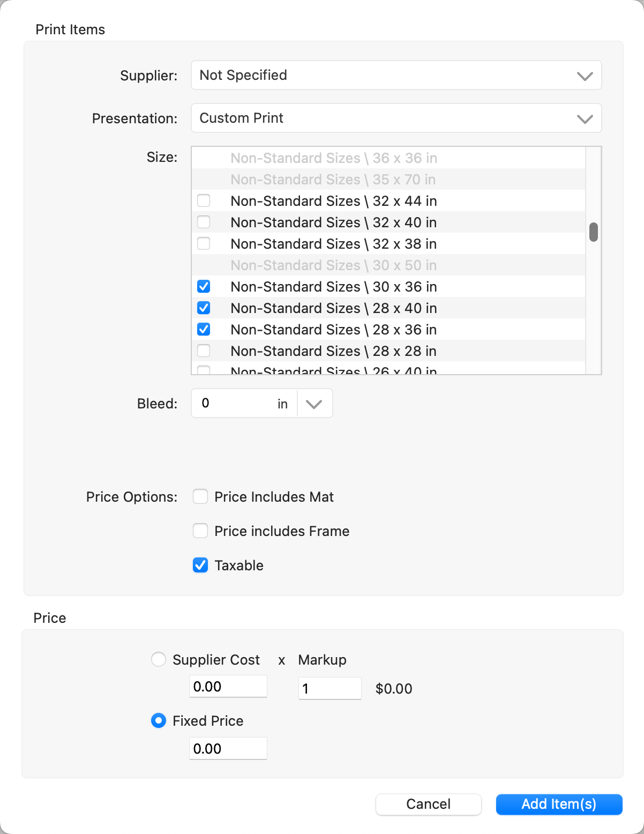Enable Price includes Frame checkbox
This screenshot has height=834, width=644.
tap(200, 531)
